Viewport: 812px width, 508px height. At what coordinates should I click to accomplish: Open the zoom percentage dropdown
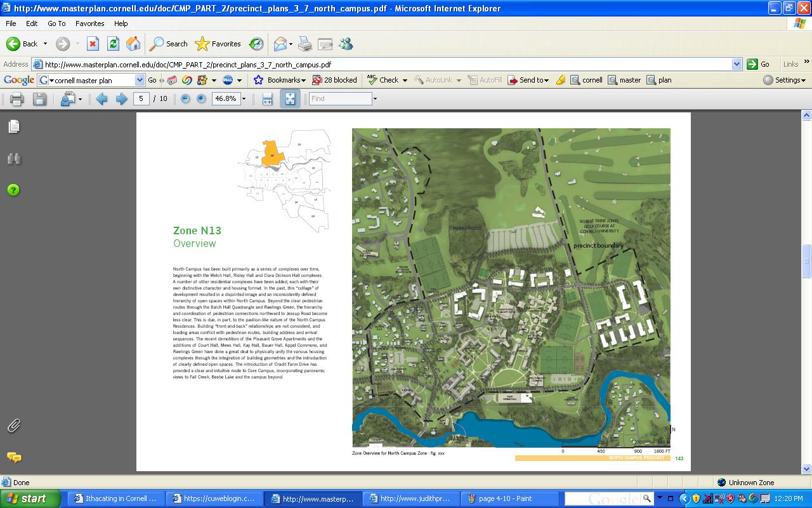244,99
